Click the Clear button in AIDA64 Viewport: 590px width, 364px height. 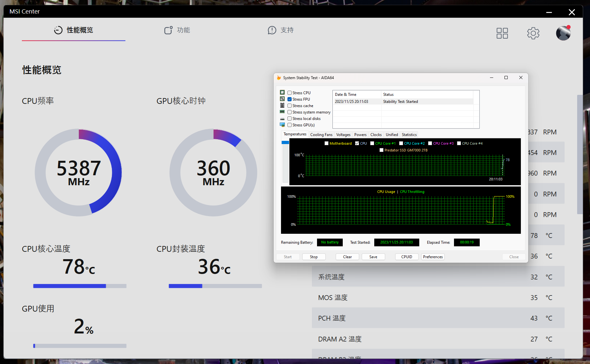click(347, 257)
